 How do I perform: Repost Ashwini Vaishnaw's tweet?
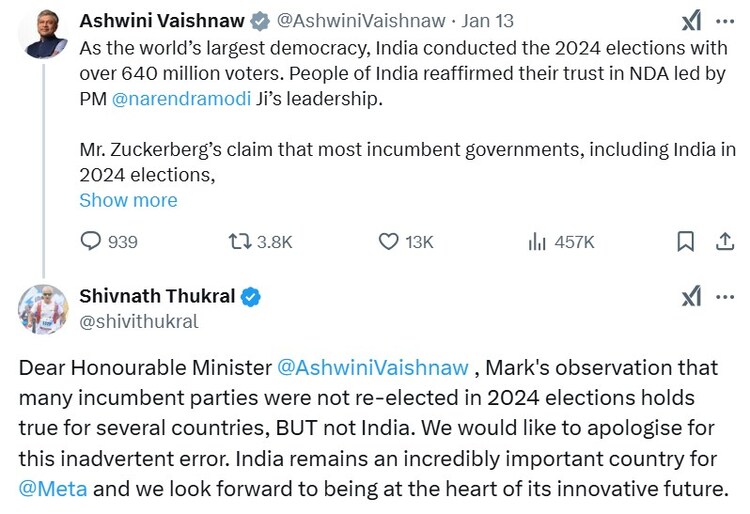[x=240, y=241]
